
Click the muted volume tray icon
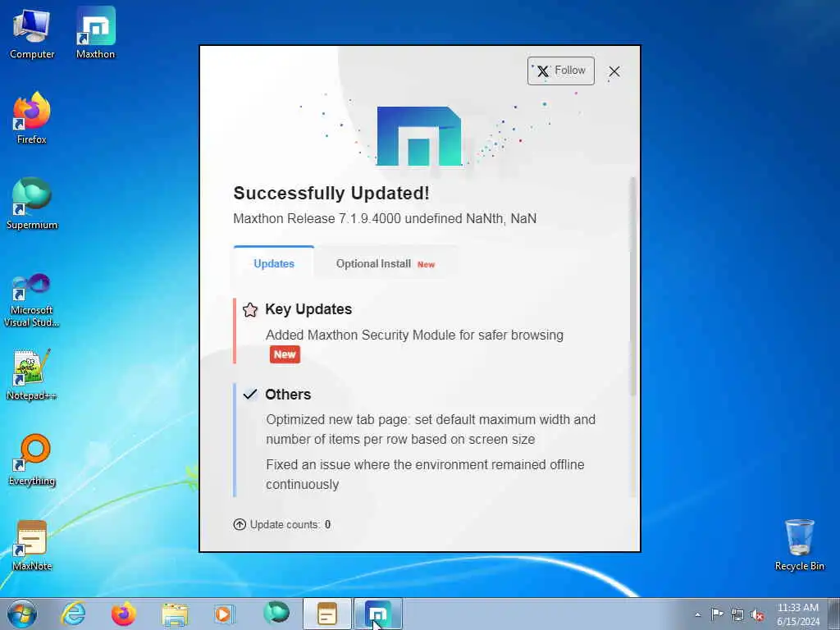tap(757, 614)
